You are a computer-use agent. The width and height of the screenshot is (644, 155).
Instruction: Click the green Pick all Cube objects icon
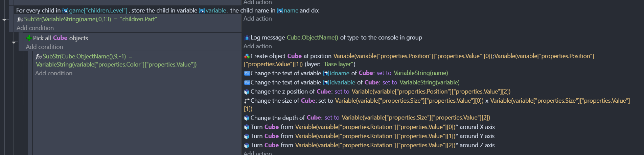pyautogui.click(x=29, y=38)
